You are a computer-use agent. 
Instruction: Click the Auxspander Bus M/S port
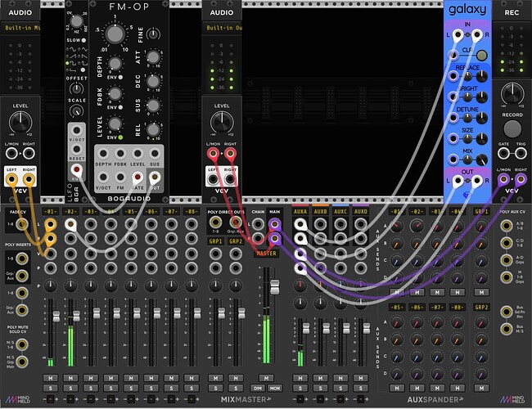coord(506,328)
